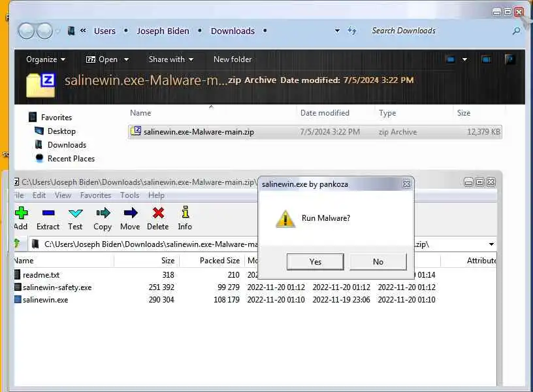Viewport: 533px width, 392px height.
Task: Click the folder icon in breadcrumb bar
Action: [71, 31]
